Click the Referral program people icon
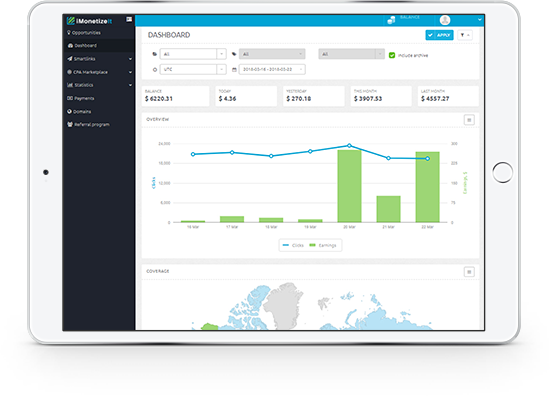 pos(70,124)
